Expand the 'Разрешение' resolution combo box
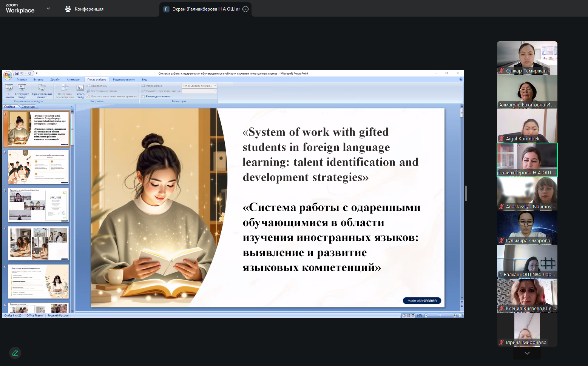 pos(215,86)
